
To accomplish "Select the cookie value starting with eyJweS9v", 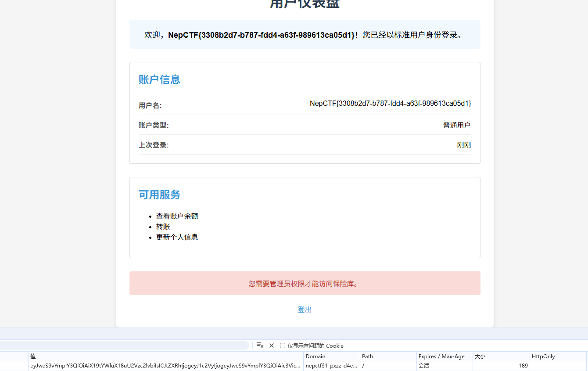I will [165, 366].
